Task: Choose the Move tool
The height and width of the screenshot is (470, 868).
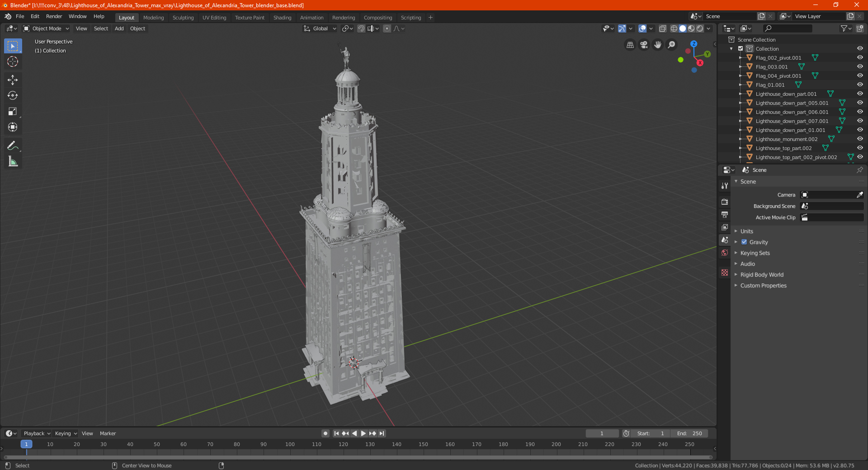Action: (13, 80)
